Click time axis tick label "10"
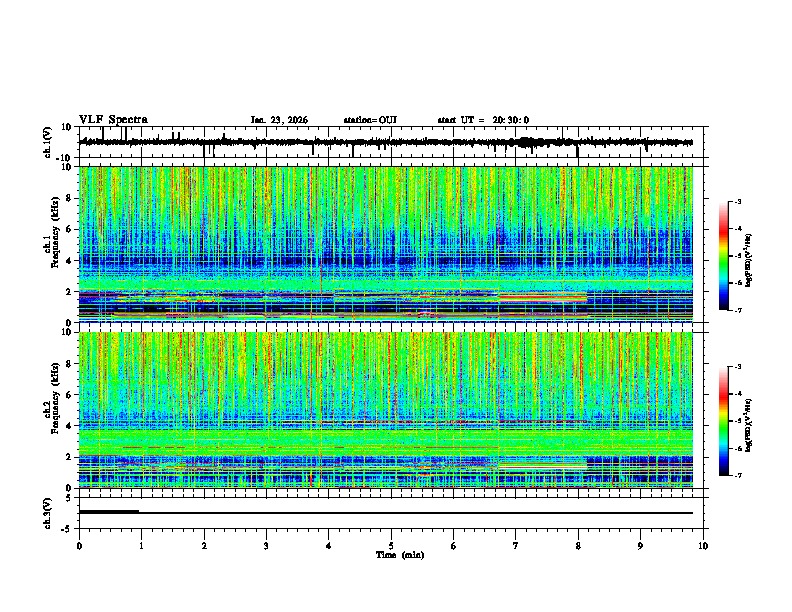The height and width of the screenshot is (612, 792). coord(703,546)
